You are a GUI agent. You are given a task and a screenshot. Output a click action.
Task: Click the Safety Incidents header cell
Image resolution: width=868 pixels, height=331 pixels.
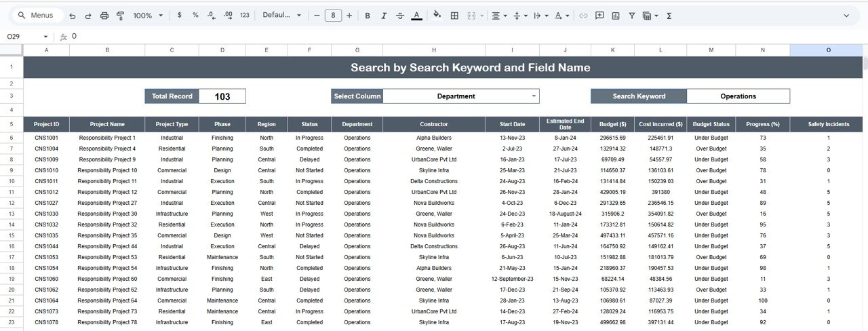[828, 124]
